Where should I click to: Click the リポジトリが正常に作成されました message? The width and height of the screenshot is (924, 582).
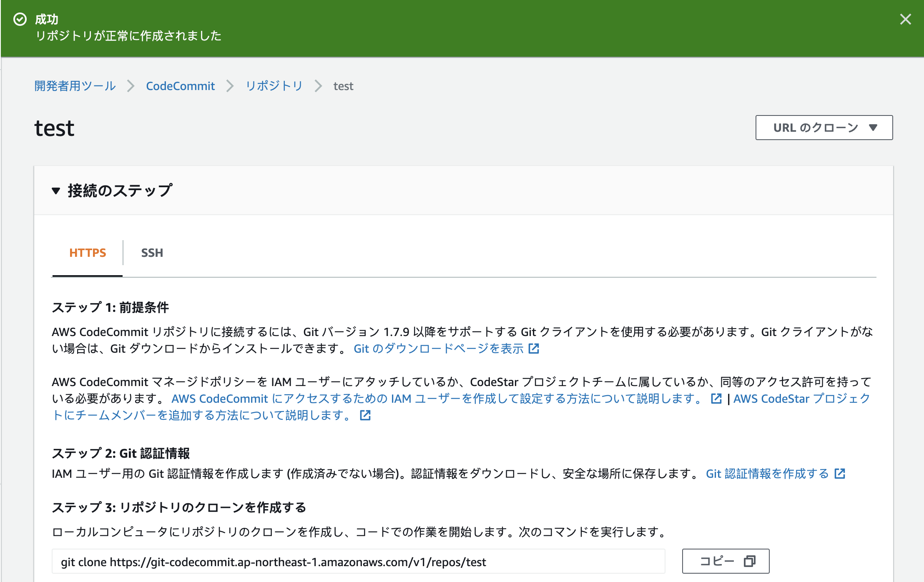click(x=128, y=36)
